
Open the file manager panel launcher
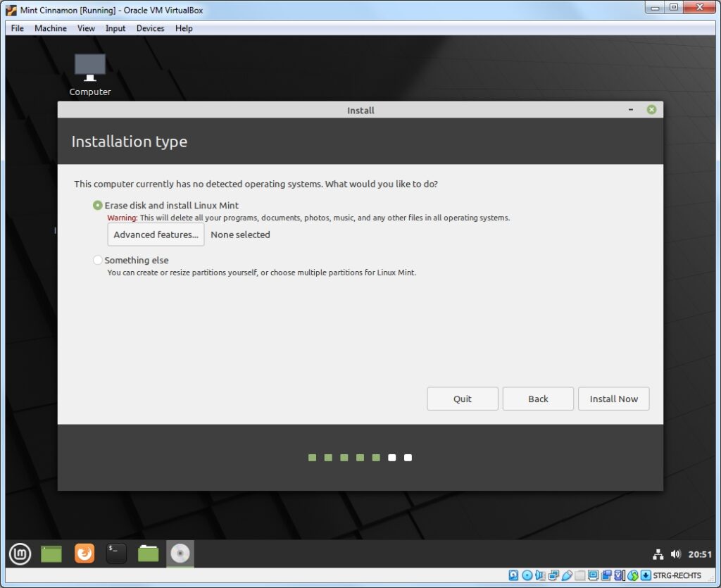pos(148,553)
